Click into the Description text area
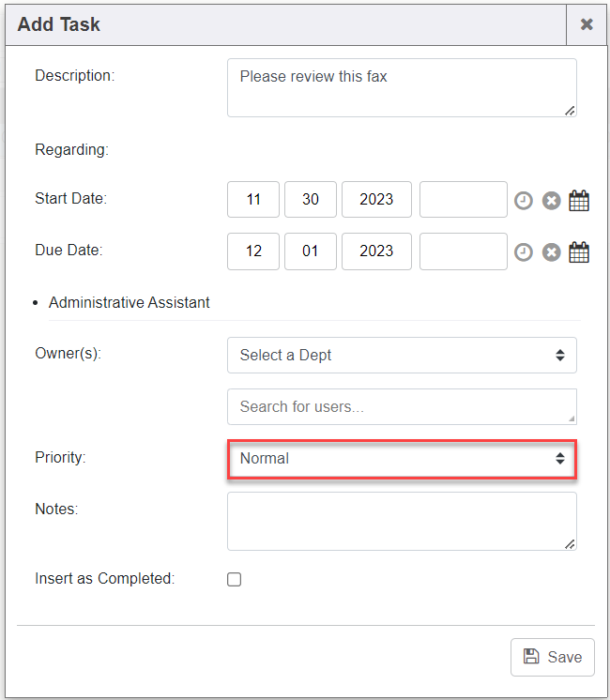610x700 pixels. [402, 88]
